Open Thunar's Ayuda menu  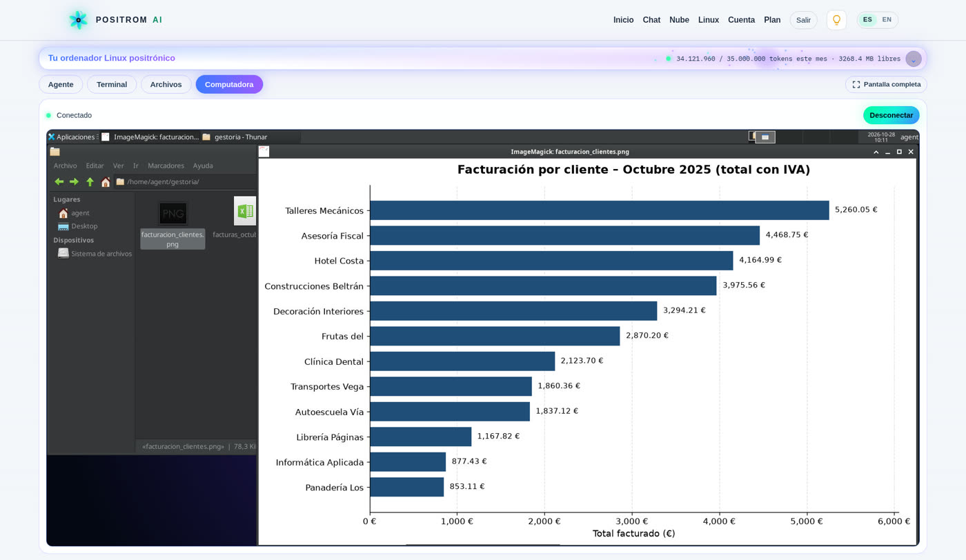[203, 166]
